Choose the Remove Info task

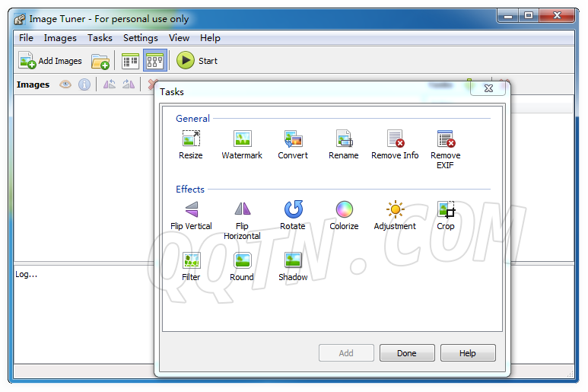click(395, 139)
